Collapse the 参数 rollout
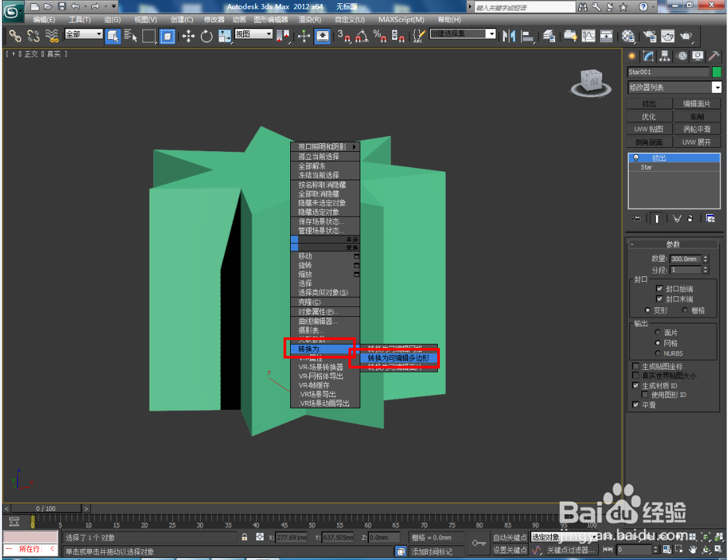 pyautogui.click(x=673, y=245)
